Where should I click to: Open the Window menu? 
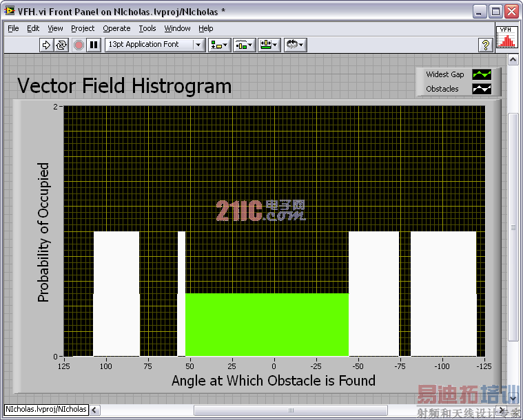(x=178, y=28)
